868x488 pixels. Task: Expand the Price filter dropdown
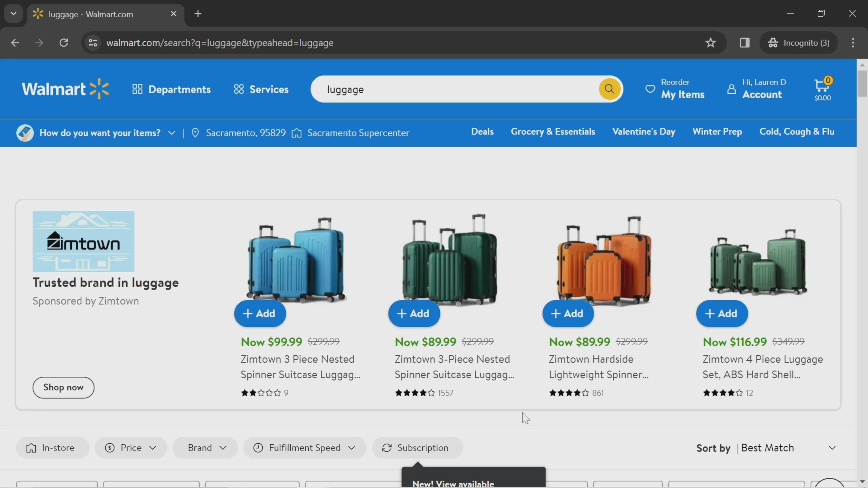coord(131,448)
